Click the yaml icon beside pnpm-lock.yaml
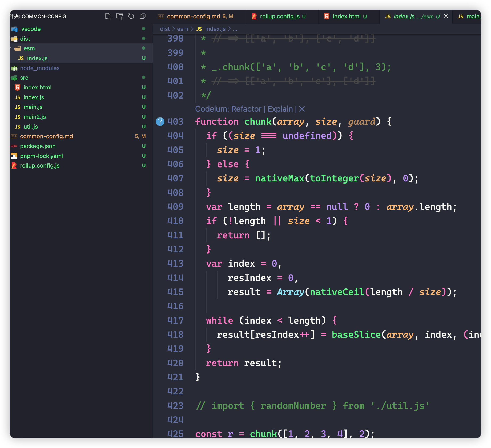The height and width of the screenshot is (448, 491). [14, 156]
